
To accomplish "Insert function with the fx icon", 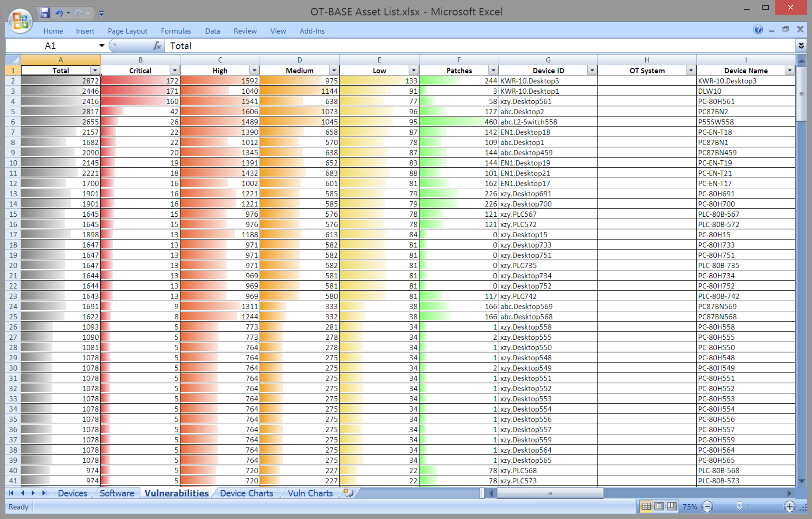I will pyautogui.click(x=157, y=45).
